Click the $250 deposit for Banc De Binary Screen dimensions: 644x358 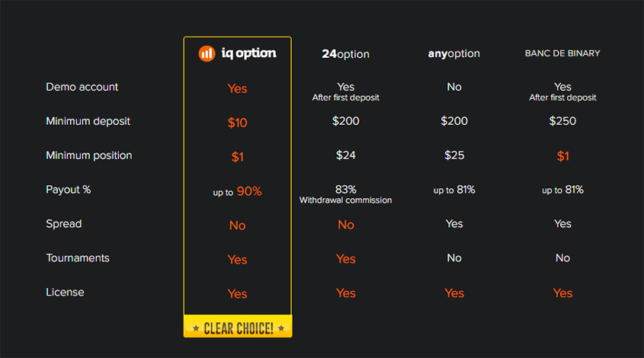[562, 121]
